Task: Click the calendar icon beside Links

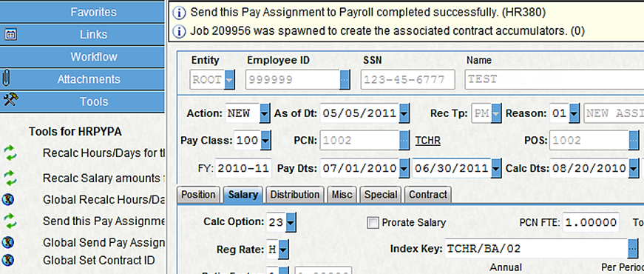Action: 10,35
